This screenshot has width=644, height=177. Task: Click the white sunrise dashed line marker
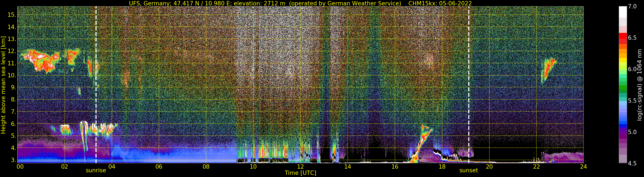tap(96, 85)
